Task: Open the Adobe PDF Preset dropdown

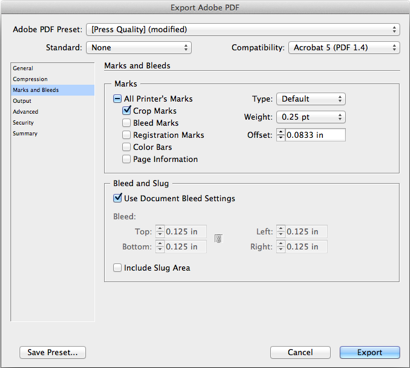Action: click(243, 29)
